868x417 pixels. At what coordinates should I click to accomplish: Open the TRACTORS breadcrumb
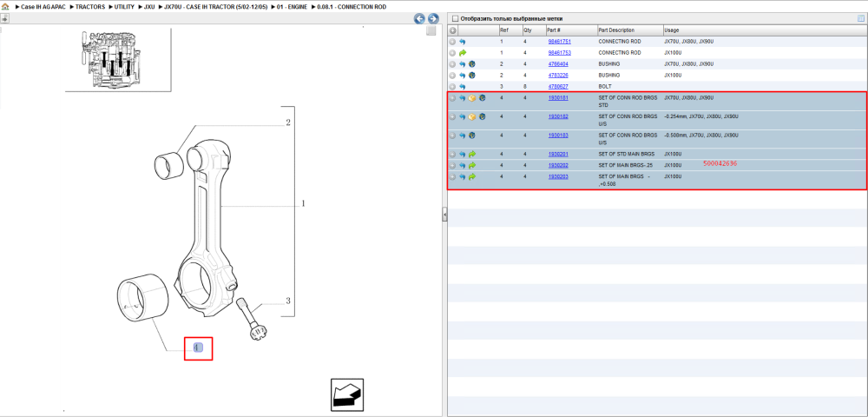(x=90, y=7)
